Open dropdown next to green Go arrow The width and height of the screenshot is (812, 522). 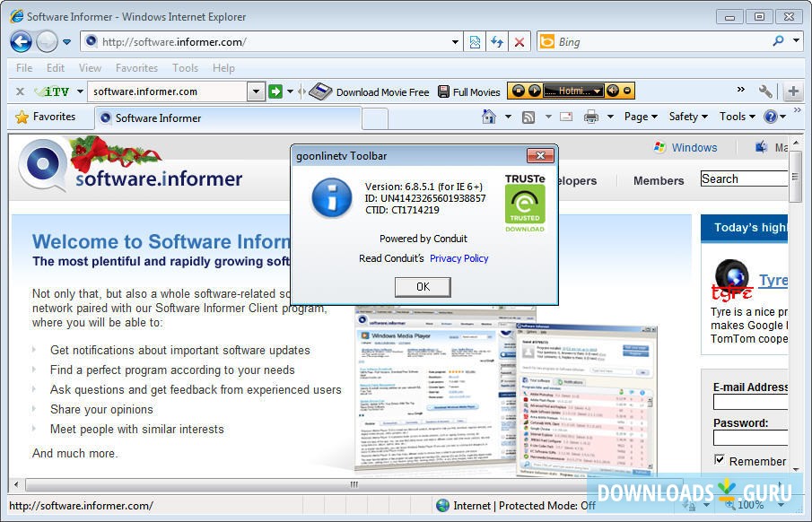click(290, 91)
